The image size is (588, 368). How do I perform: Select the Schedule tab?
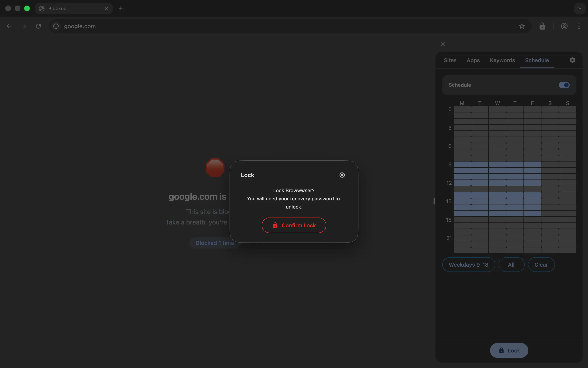[537, 60]
